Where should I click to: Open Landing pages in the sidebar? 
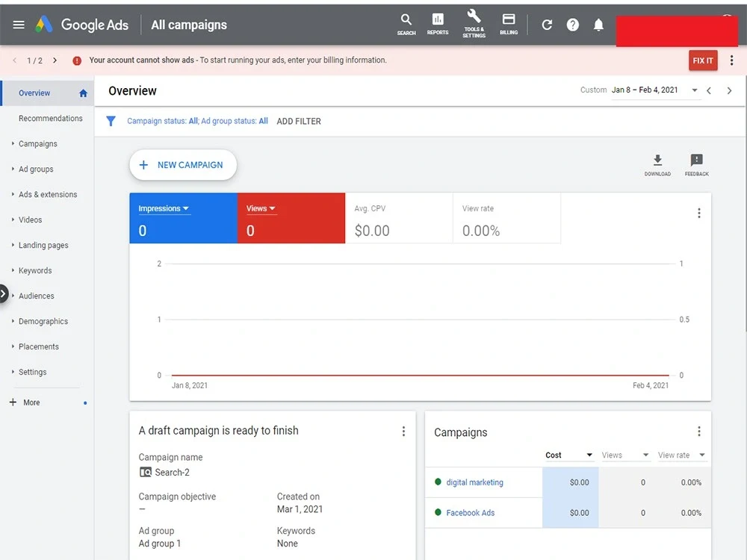(x=43, y=245)
